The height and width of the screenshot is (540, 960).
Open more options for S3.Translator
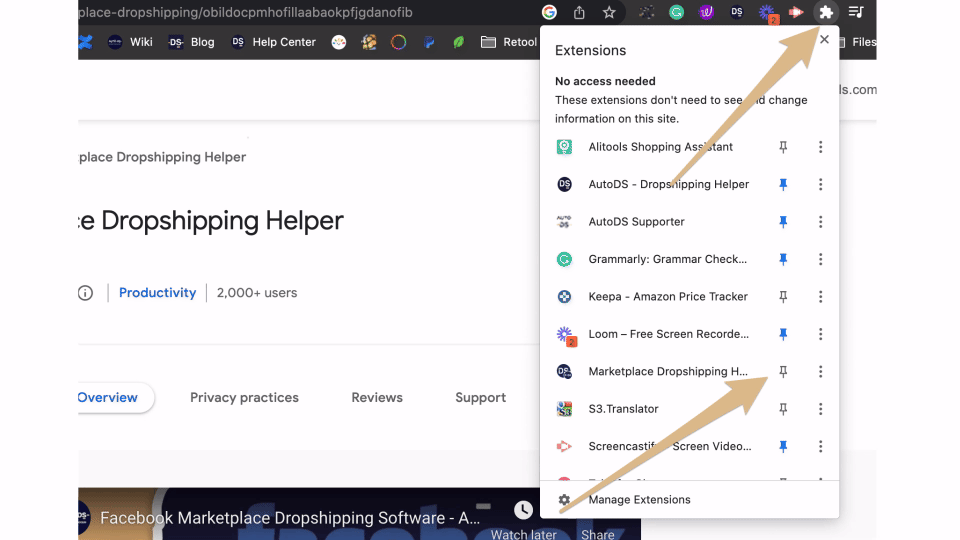click(x=820, y=408)
